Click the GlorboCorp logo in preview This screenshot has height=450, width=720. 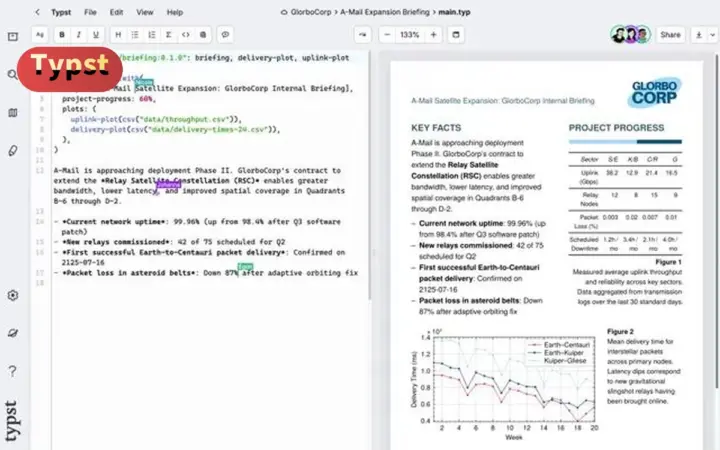pyautogui.click(x=654, y=92)
